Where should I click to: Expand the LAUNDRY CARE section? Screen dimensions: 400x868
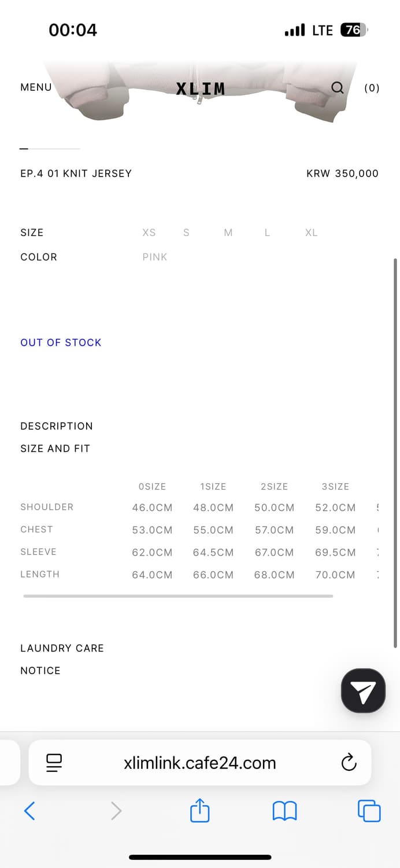coord(62,648)
